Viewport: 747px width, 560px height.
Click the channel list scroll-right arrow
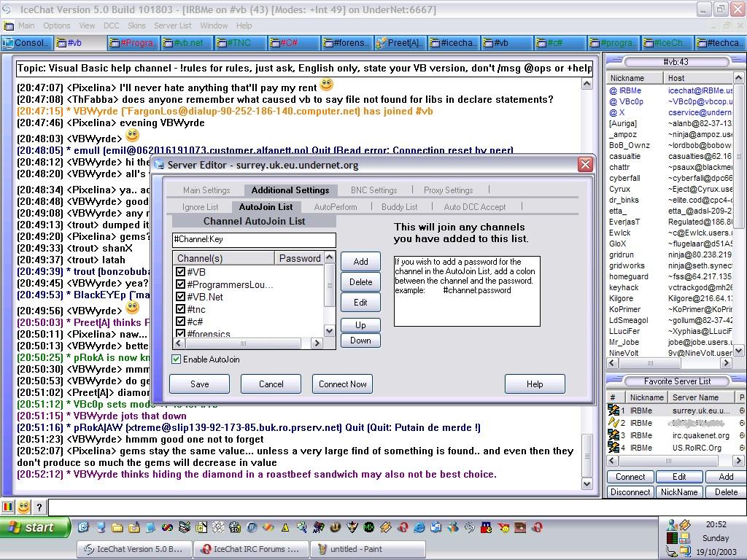tap(317, 343)
